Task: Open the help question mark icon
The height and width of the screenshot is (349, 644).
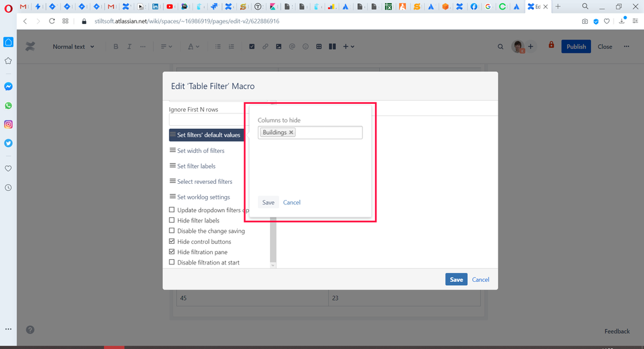Action: [30, 330]
